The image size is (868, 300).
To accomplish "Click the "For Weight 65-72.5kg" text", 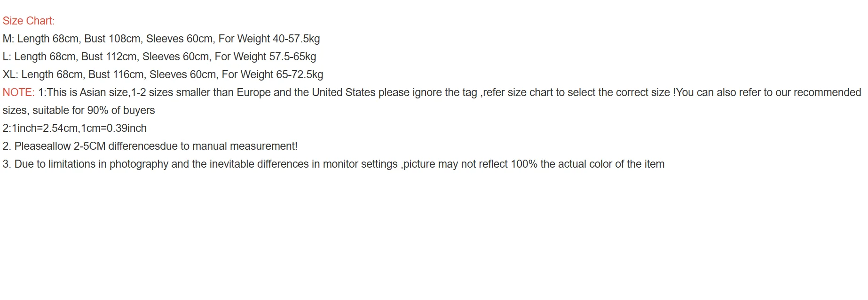I will pyautogui.click(x=272, y=74).
